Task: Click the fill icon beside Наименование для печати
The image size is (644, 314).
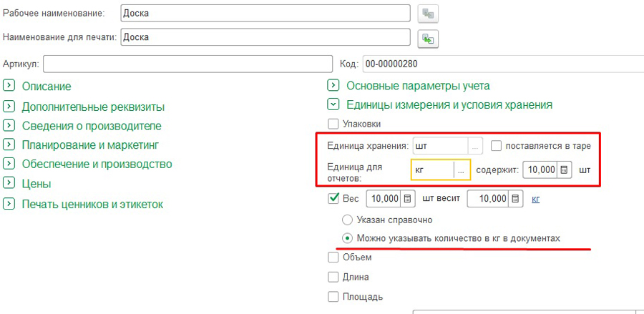Action: tap(429, 38)
